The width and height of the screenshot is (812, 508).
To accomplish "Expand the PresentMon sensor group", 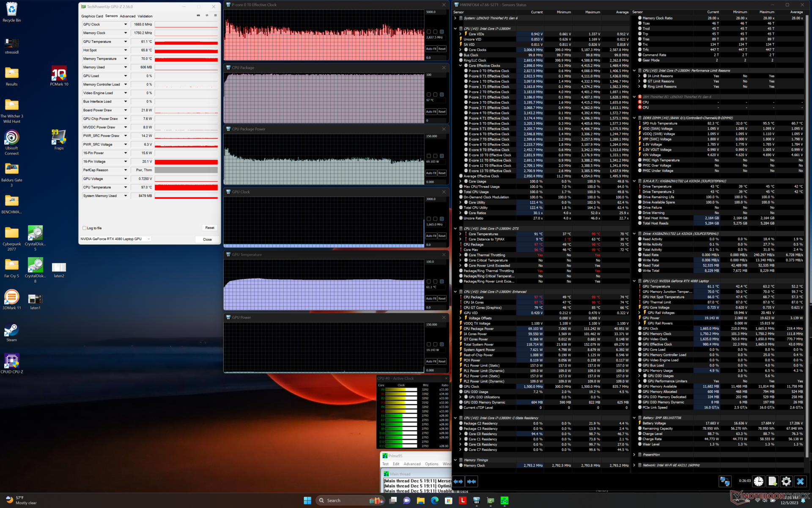I will [634, 455].
